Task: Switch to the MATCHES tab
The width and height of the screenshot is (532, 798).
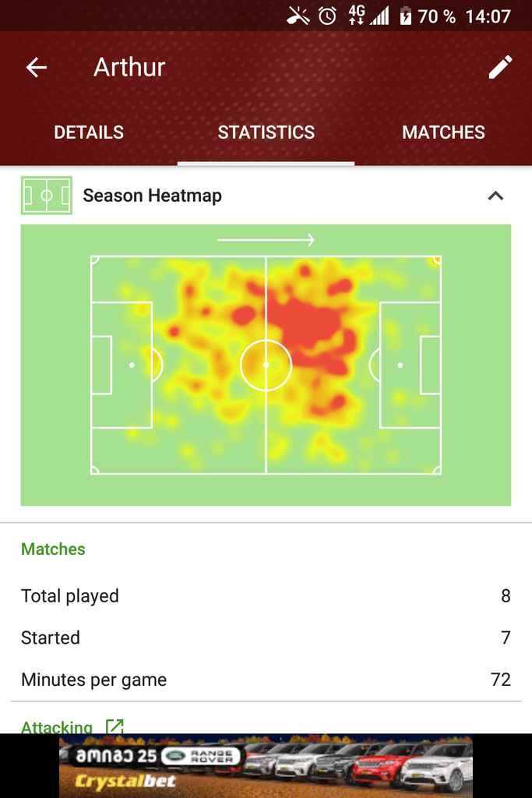Action: (443, 132)
